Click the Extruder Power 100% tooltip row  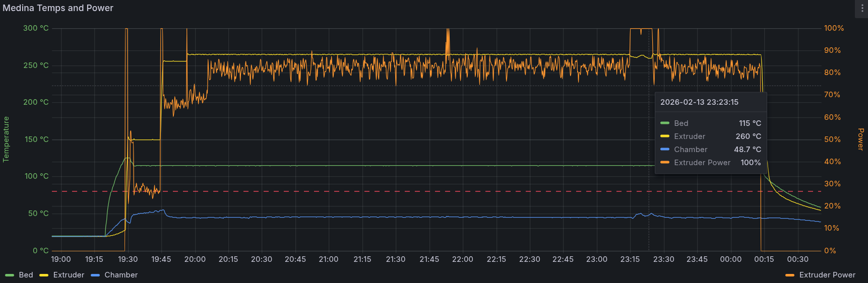[710, 163]
